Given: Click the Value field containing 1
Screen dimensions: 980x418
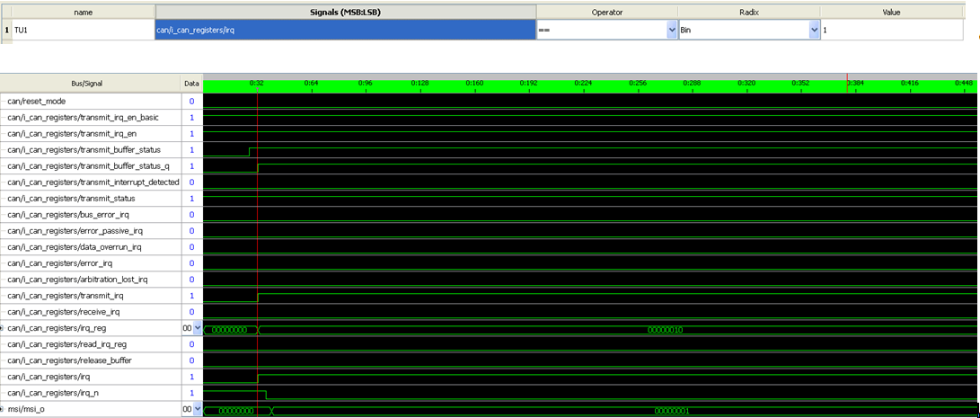Looking at the screenshot, I should pyautogui.click(x=892, y=30).
